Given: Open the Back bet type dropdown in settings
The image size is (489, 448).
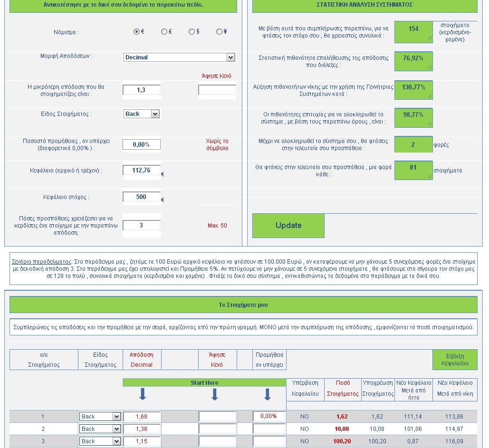Looking at the screenshot, I should tap(142, 114).
